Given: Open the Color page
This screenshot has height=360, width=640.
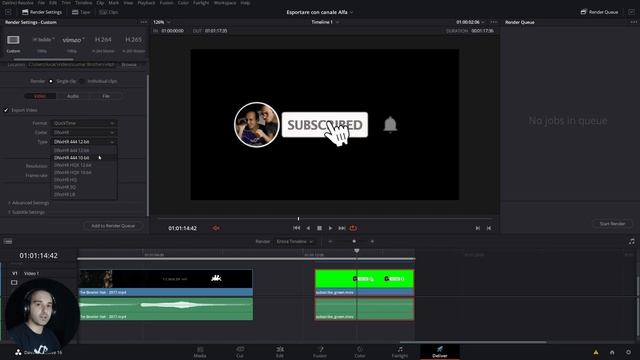Looking at the screenshot, I should click(x=360, y=352).
